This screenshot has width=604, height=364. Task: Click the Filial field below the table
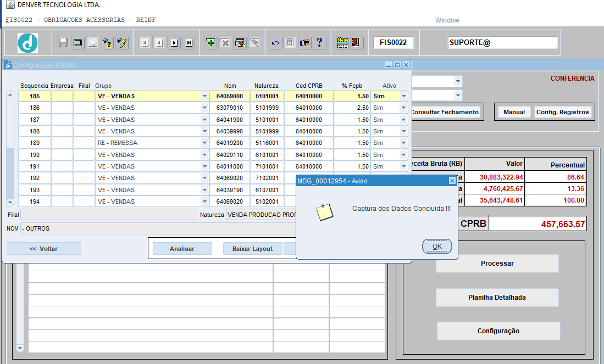click(x=108, y=215)
